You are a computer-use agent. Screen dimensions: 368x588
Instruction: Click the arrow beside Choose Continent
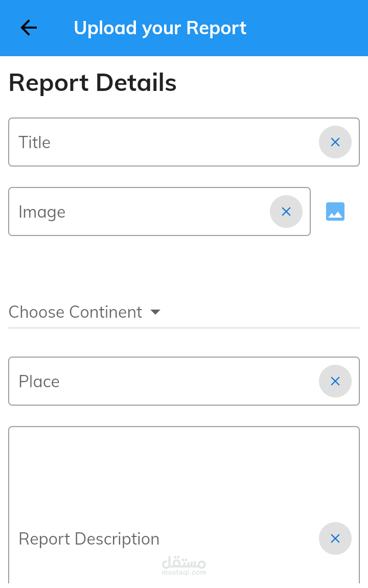[x=156, y=312]
